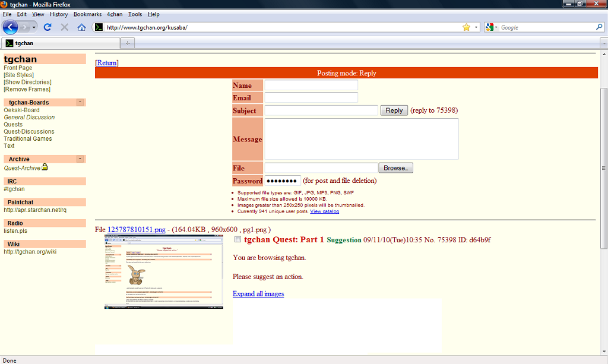Open a new tab with the plus button

pyautogui.click(x=128, y=43)
